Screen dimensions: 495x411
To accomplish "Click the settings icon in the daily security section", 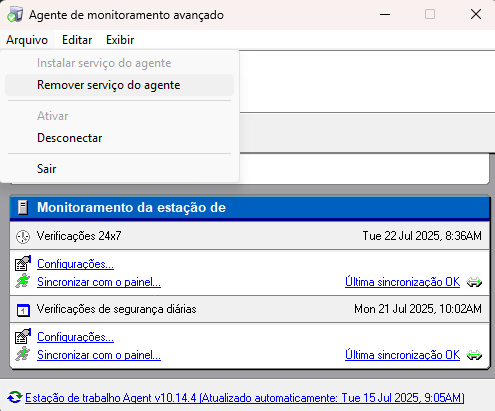I will point(23,336).
